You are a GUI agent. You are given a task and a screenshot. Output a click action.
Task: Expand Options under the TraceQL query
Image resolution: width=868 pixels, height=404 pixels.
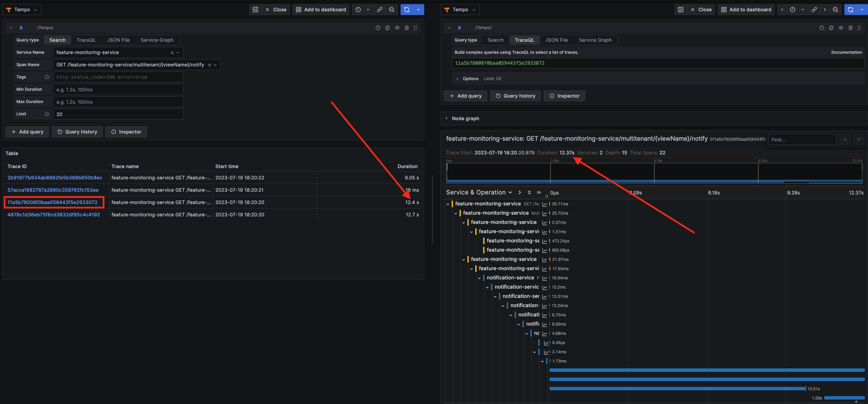[470, 78]
